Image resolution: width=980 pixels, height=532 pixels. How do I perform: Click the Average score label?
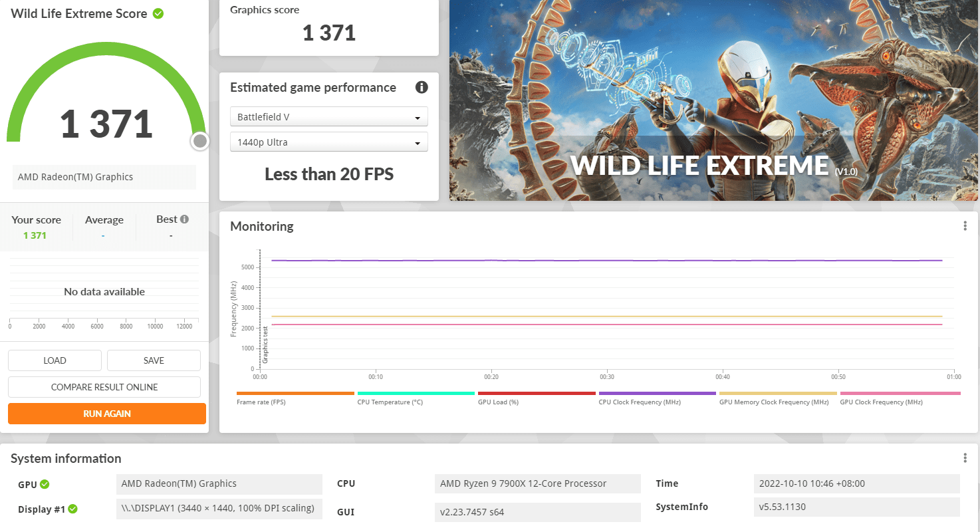pos(104,219)
